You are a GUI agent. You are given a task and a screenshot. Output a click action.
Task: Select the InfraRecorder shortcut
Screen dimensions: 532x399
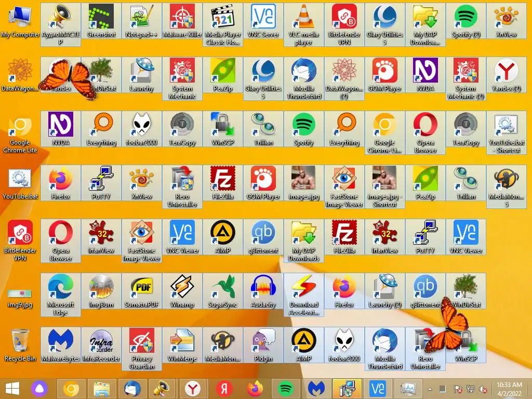tap(101, 345)
